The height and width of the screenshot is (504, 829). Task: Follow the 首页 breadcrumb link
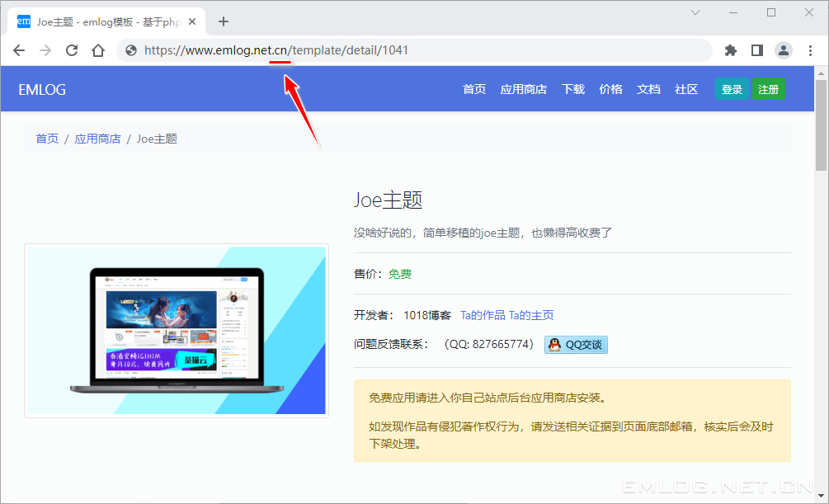47,139
